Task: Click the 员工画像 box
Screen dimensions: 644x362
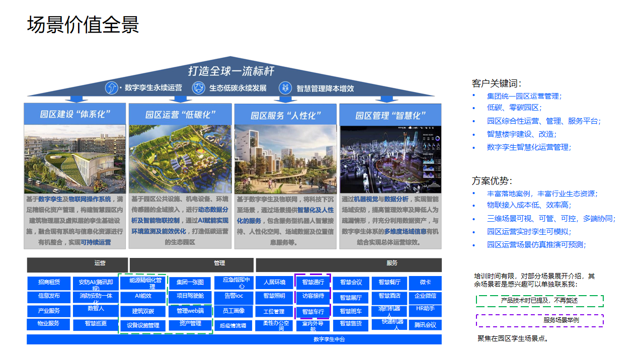Action: click(x=233, y=311)
